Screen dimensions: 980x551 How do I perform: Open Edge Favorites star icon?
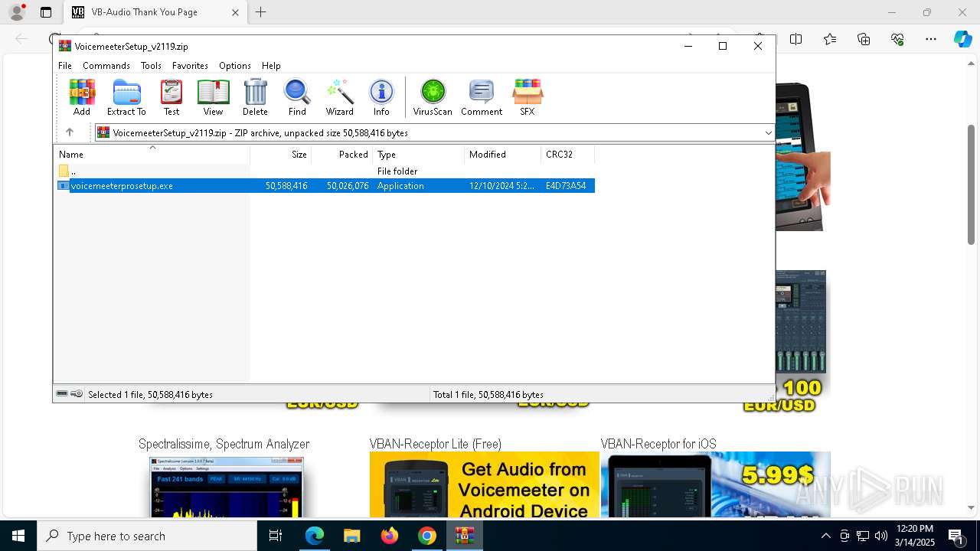(830, 39)
